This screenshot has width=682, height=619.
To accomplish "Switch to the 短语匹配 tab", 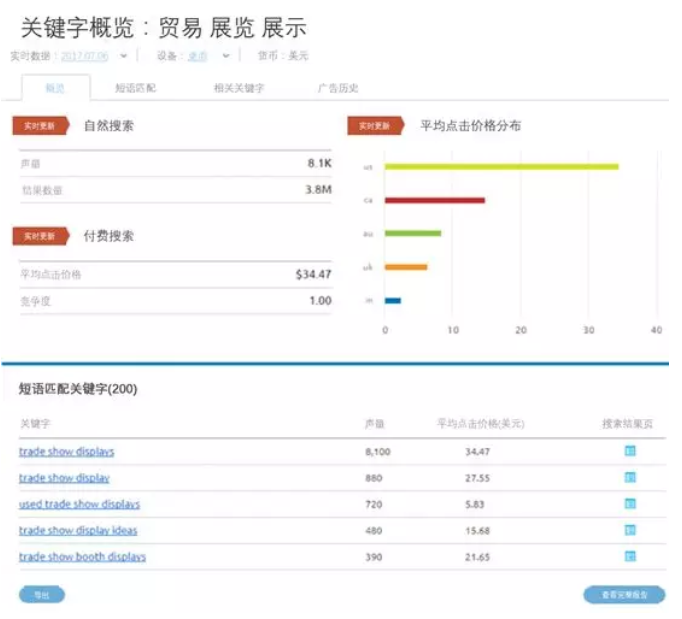I will click(x=135, y=88).
